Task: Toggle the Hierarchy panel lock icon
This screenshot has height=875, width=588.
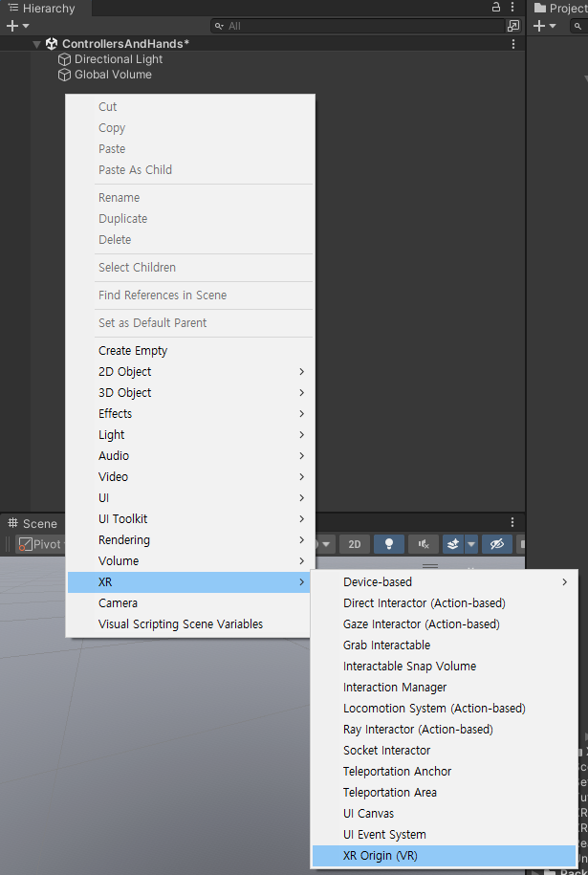Action: pos(496,8)
